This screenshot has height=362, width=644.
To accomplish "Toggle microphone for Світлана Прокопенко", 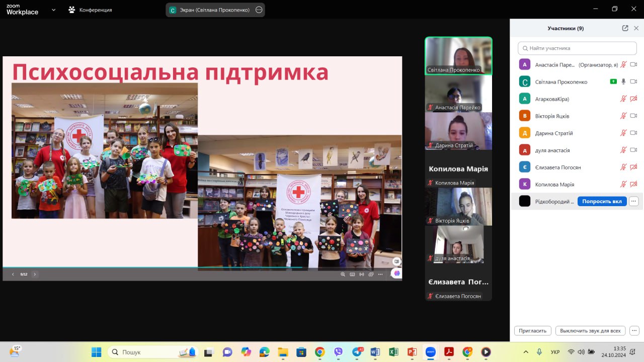I will 623,81.
